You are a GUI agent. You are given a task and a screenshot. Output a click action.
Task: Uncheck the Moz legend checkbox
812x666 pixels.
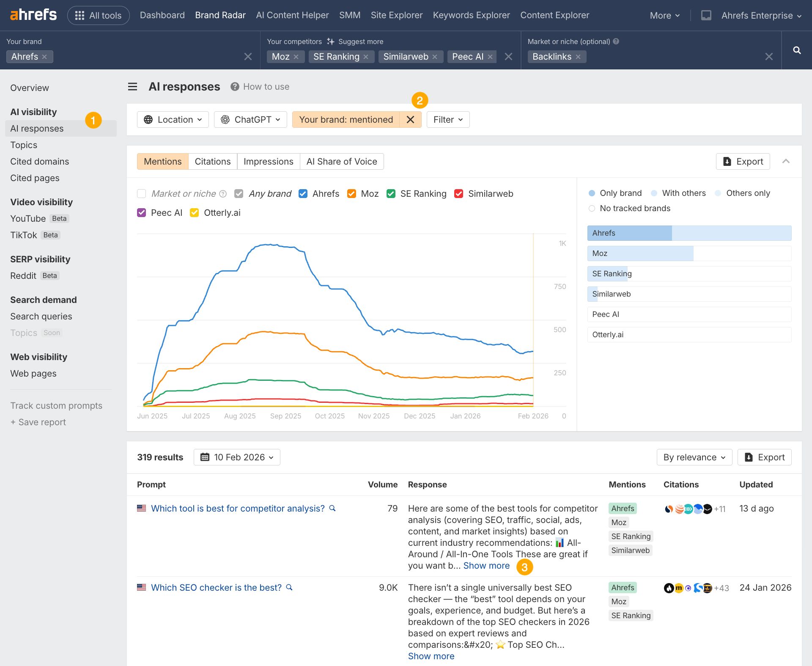(351, 193)
